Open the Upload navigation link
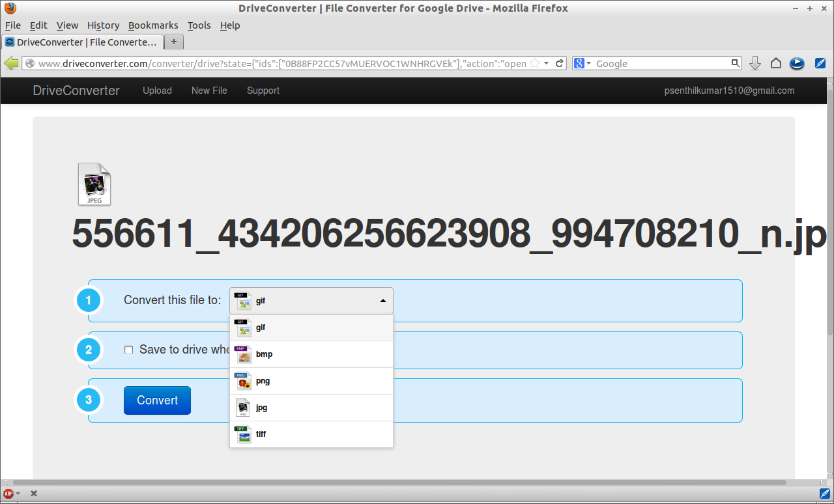 [157, 91]
